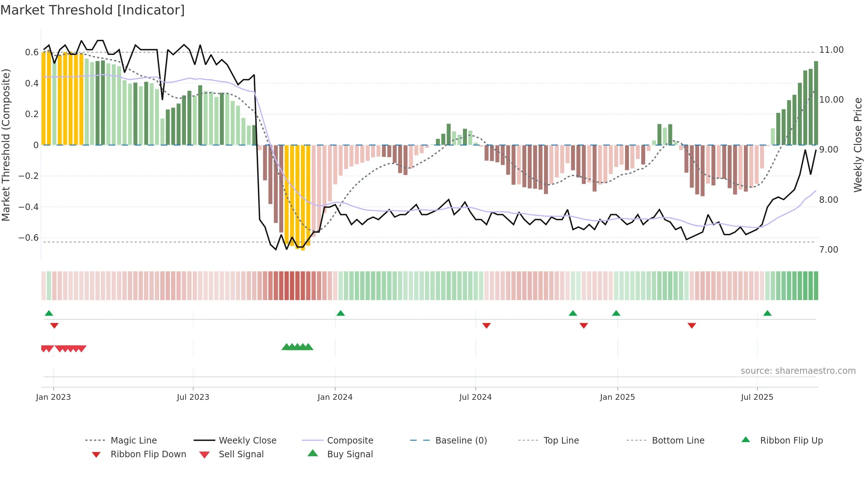Click ribbon flip down marker near Nov 2024
Image resolution: width=868 pixels, height=488 pixels.
coord(584,326)
